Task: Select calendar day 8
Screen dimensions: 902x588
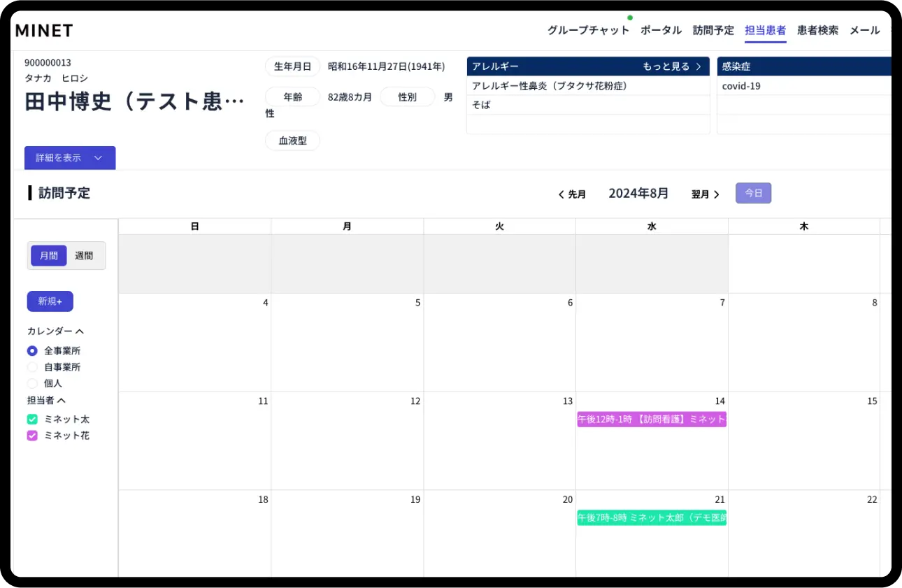Action: pos(804,343)
